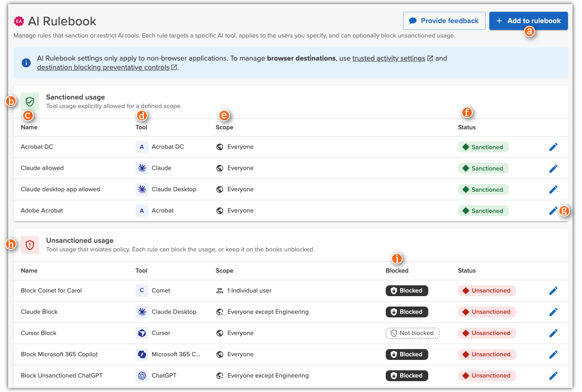Click the AI Rulebook logo icon

19,21
